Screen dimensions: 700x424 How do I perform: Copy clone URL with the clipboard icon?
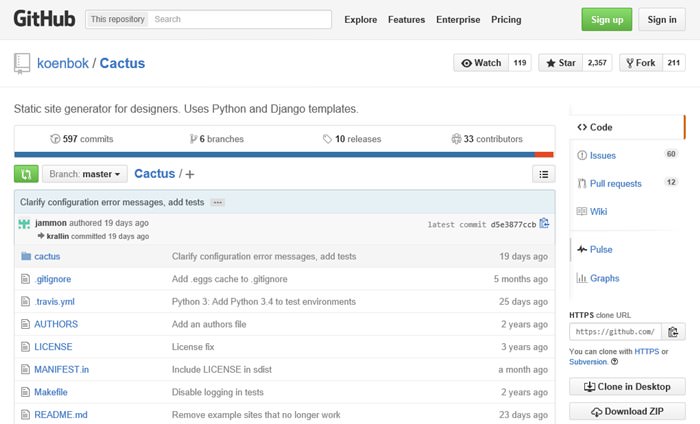673,332
